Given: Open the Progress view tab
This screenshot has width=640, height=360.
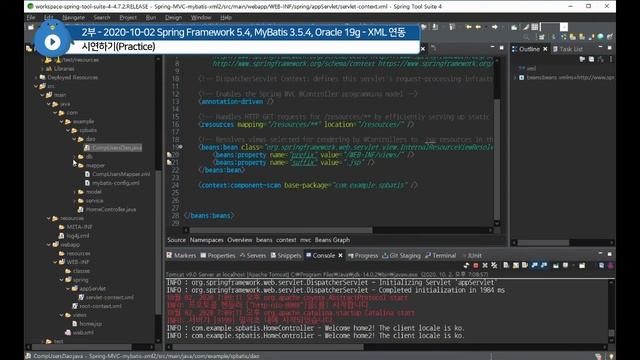Looking at the screenshot, I should (363, 256).
